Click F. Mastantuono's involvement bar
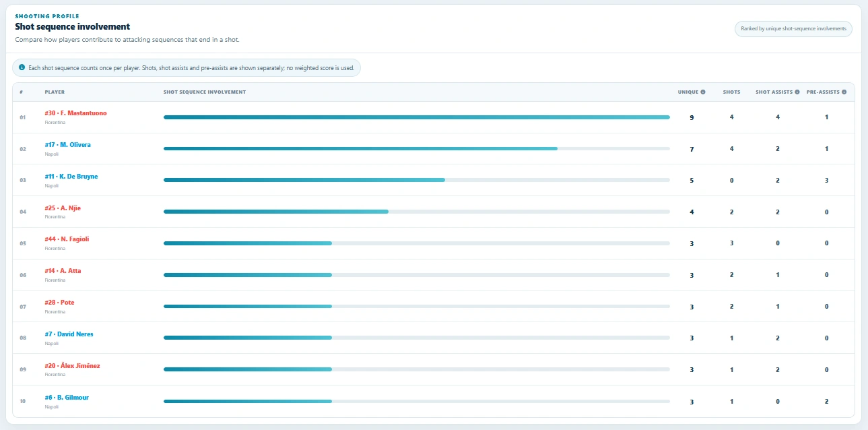 (417, 117)
